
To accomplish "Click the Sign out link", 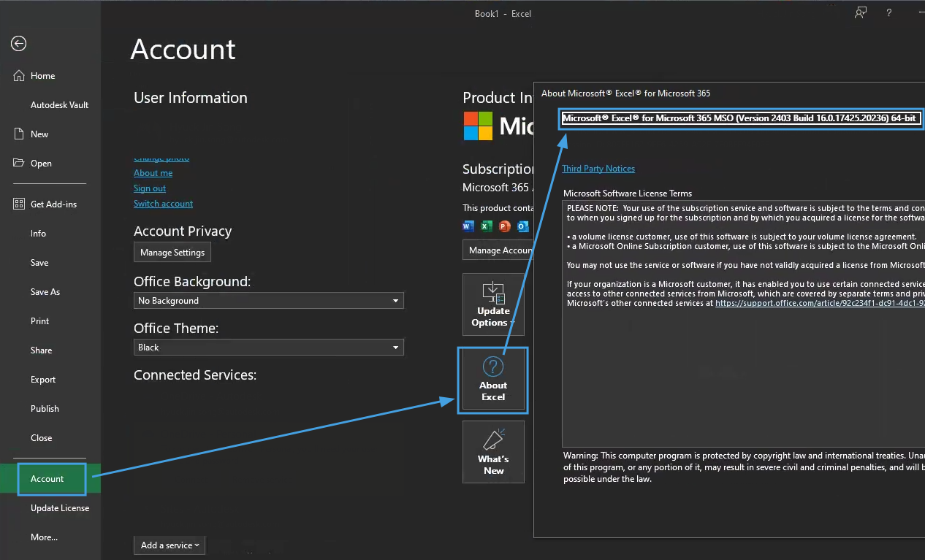I will tap(150, 188).
